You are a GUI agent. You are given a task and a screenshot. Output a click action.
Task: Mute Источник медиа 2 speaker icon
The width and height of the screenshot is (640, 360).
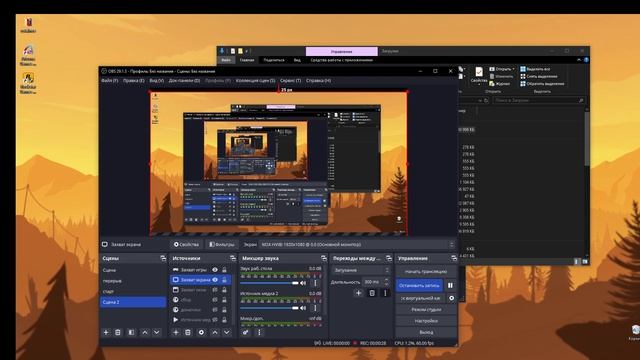303,308
